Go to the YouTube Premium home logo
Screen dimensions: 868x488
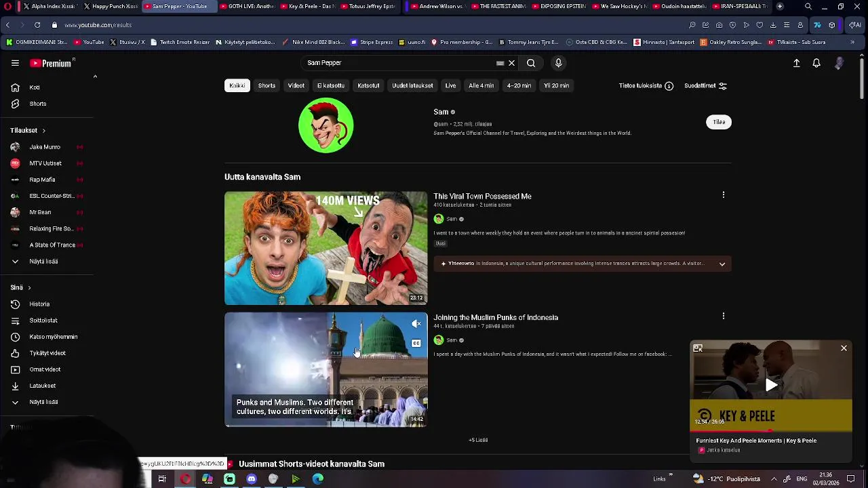(52, 63)
